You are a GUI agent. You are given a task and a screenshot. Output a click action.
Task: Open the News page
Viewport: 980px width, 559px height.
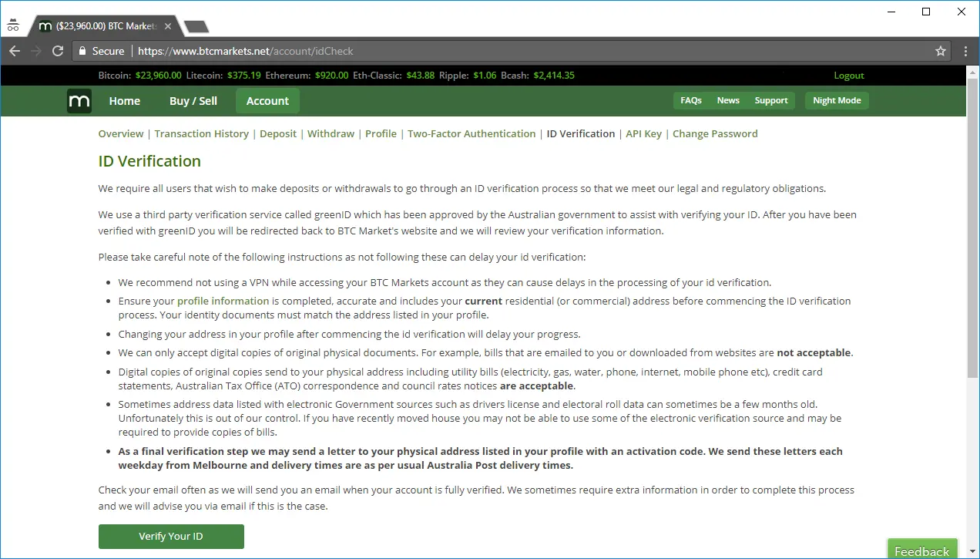[728, 100]
